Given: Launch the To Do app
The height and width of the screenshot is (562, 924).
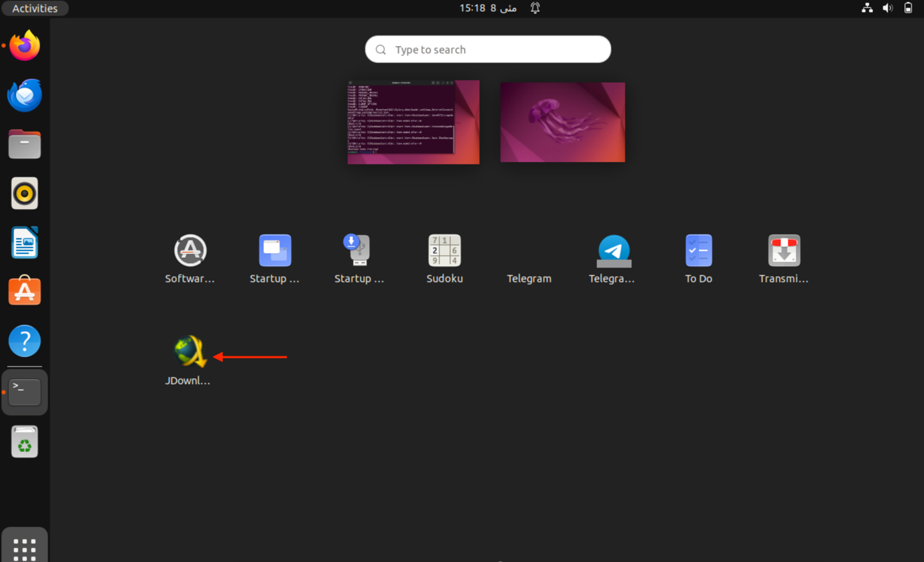Looking at the screenshot, I should tap(698, 250).
